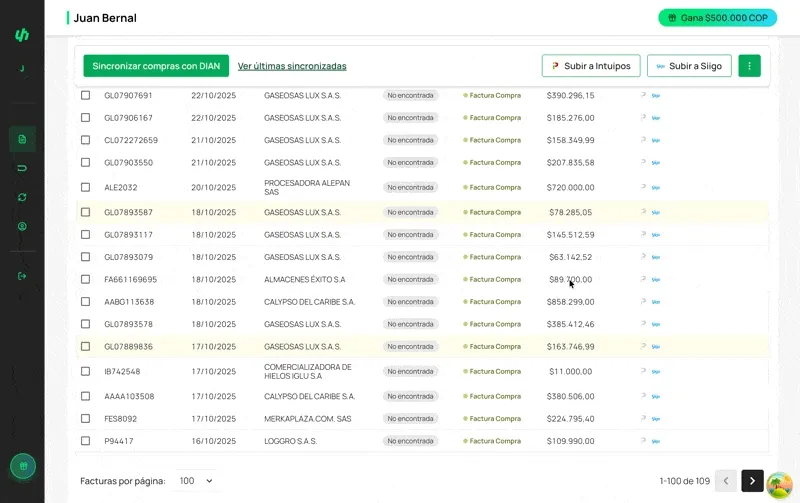
Task: Open the round avatar at bottom right
Action: tap(779, 486)
